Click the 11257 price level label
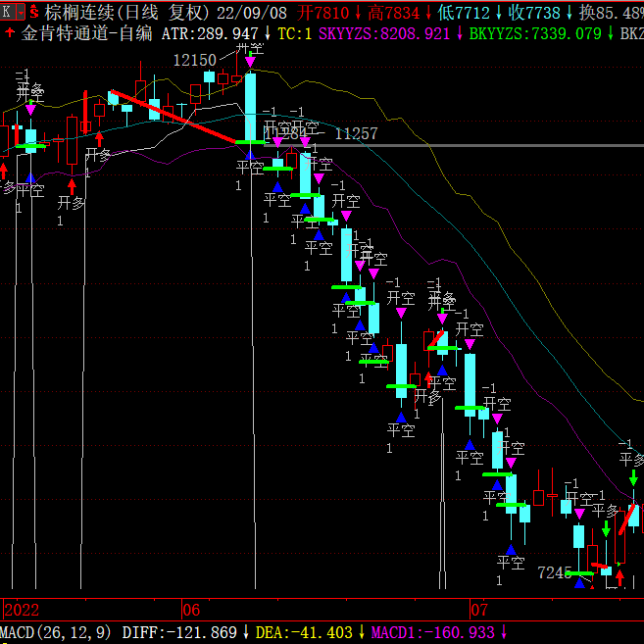 coord(356,133)
